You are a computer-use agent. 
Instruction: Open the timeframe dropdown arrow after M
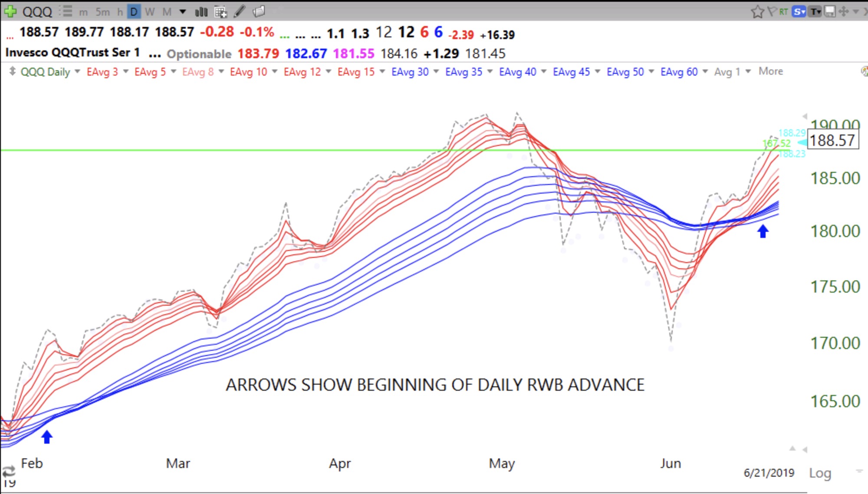183,12
